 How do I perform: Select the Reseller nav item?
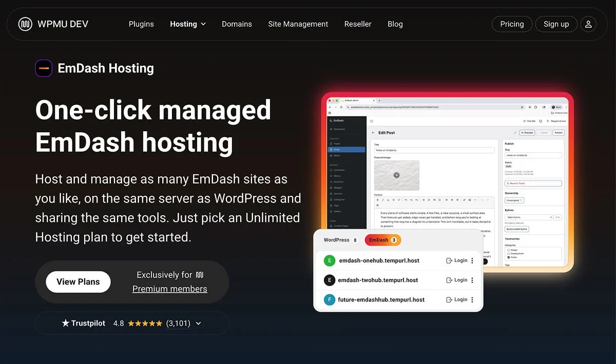[x=358, y=24]
